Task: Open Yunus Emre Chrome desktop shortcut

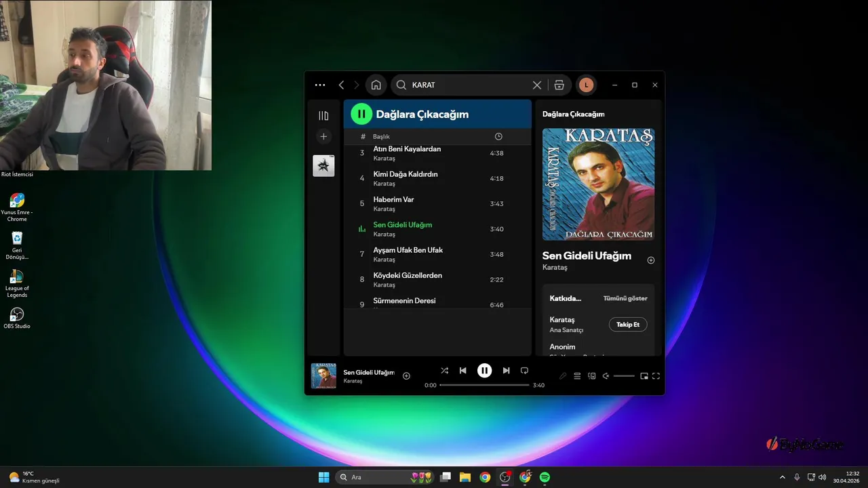Action: coord(17,207)
